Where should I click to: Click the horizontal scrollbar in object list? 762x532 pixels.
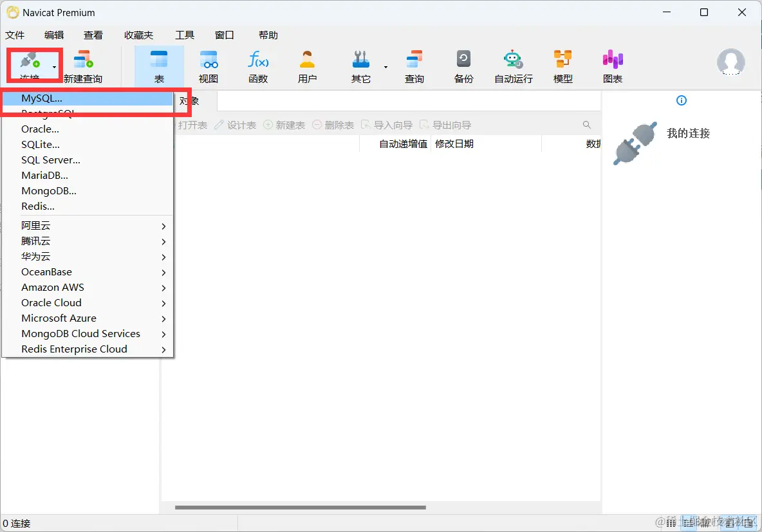301,507
